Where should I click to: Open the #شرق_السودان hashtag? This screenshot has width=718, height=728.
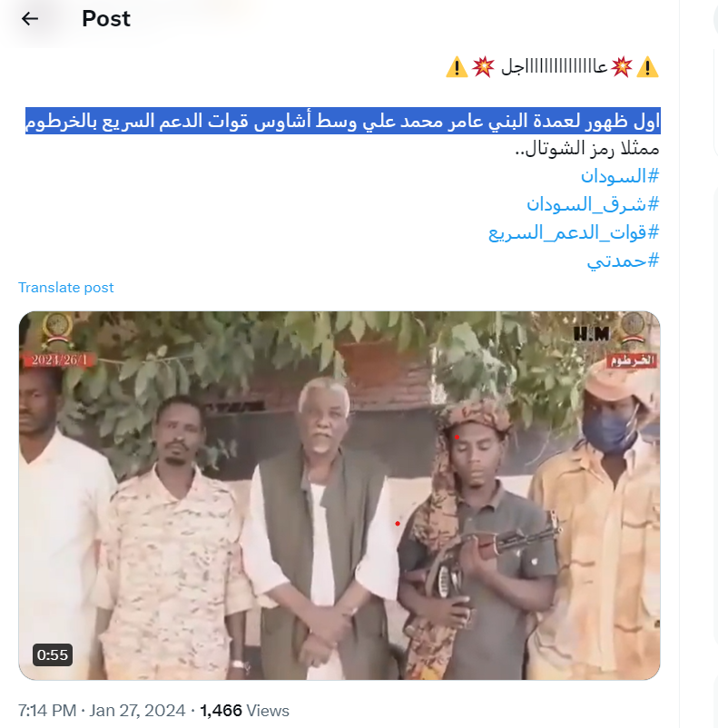click(593, 204)
